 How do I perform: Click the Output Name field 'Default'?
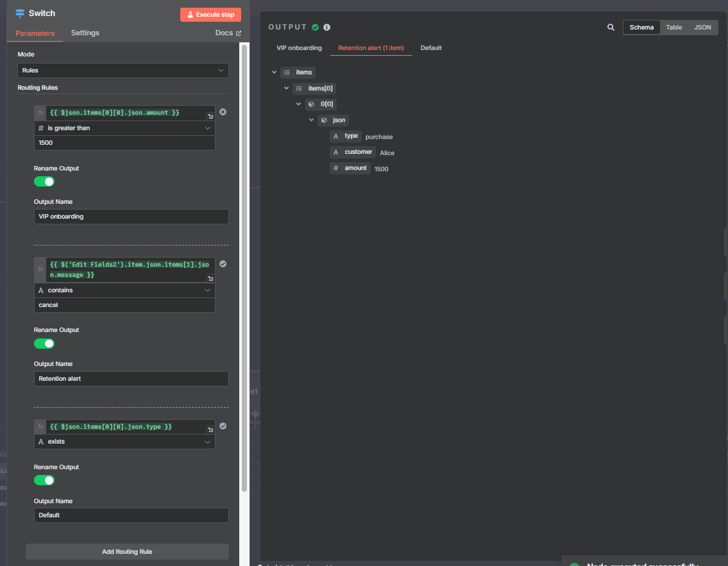pos(131,515)
